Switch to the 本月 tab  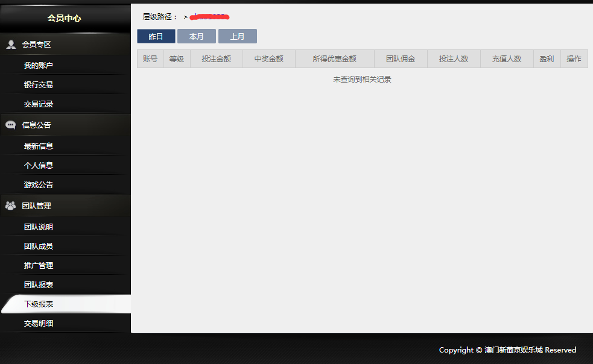point(196,36)
